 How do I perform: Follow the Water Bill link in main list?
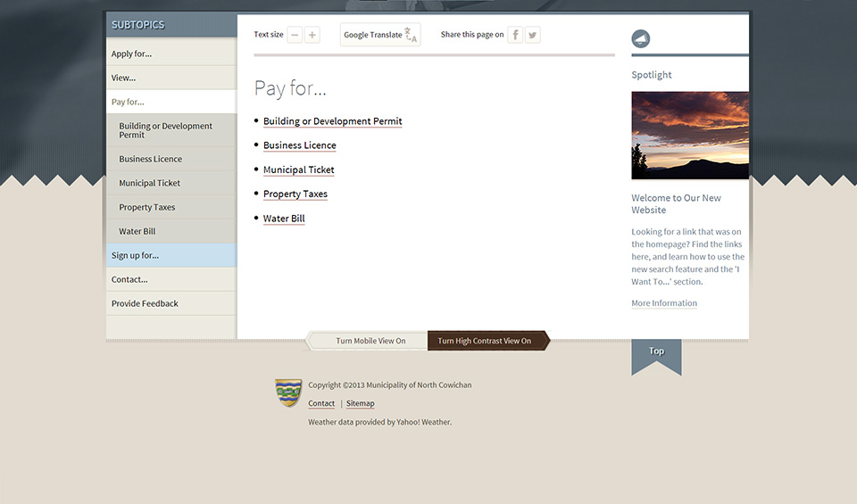click(284, 219)
